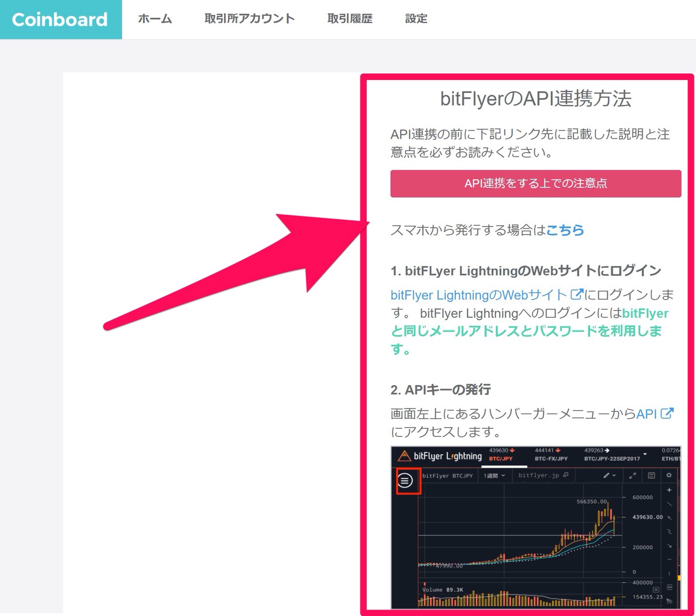
Task: Click external-link icon after LightningのWebサイト link
Action: click(577, 294)
